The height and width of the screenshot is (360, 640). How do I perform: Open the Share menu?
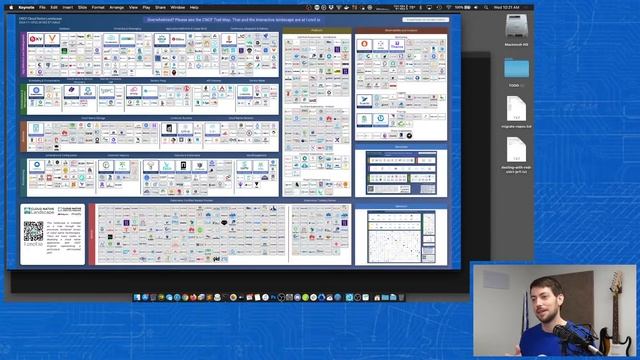(x=160, y=7)
